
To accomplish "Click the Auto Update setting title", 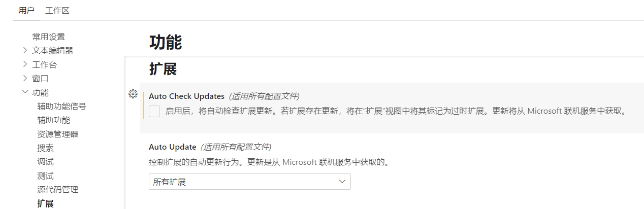I will [172, 147].
